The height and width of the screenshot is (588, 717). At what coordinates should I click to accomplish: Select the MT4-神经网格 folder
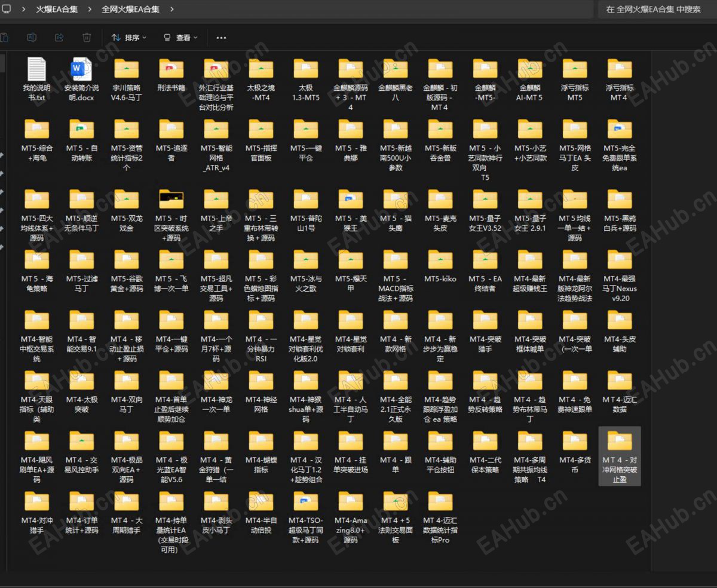[261, 391]
